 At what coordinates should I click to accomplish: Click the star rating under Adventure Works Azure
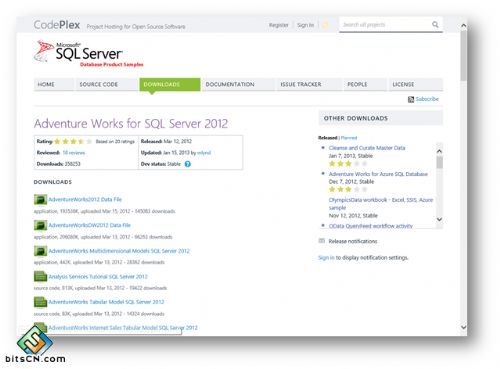click(348, 189)
